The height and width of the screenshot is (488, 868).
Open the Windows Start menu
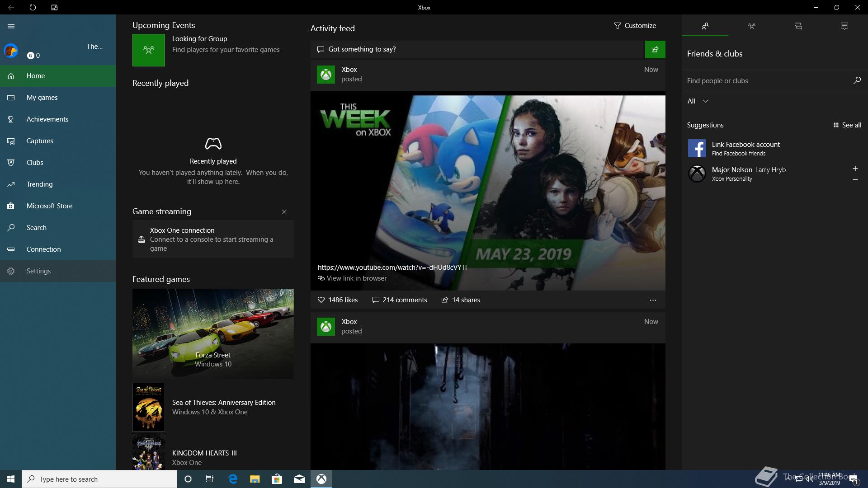[x=11, y=479]
